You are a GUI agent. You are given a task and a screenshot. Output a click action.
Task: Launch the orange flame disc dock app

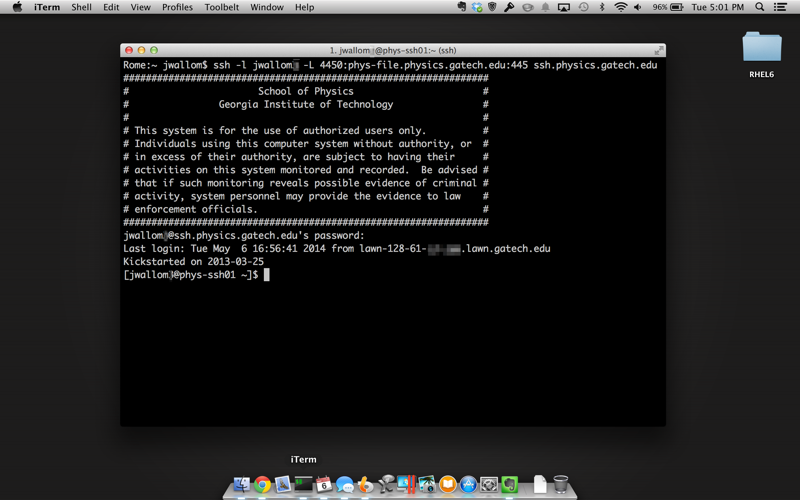point(365,484)
